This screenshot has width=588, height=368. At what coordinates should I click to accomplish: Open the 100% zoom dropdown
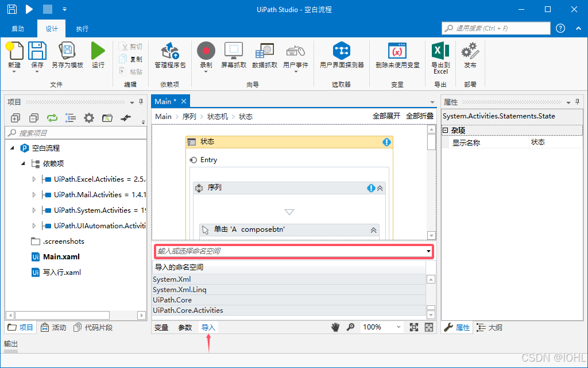pyautogui.click(x=399, y=327)
